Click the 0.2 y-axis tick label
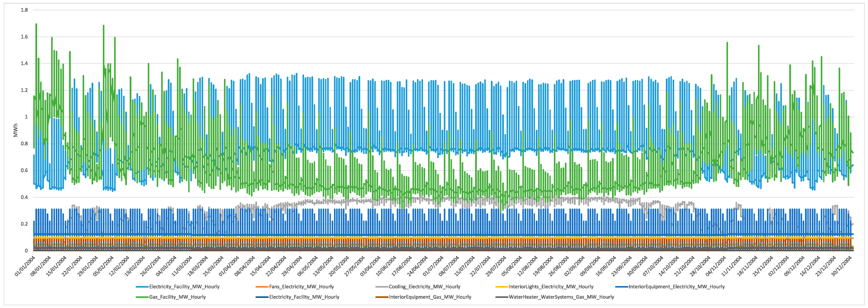 (x=24, y=224)
